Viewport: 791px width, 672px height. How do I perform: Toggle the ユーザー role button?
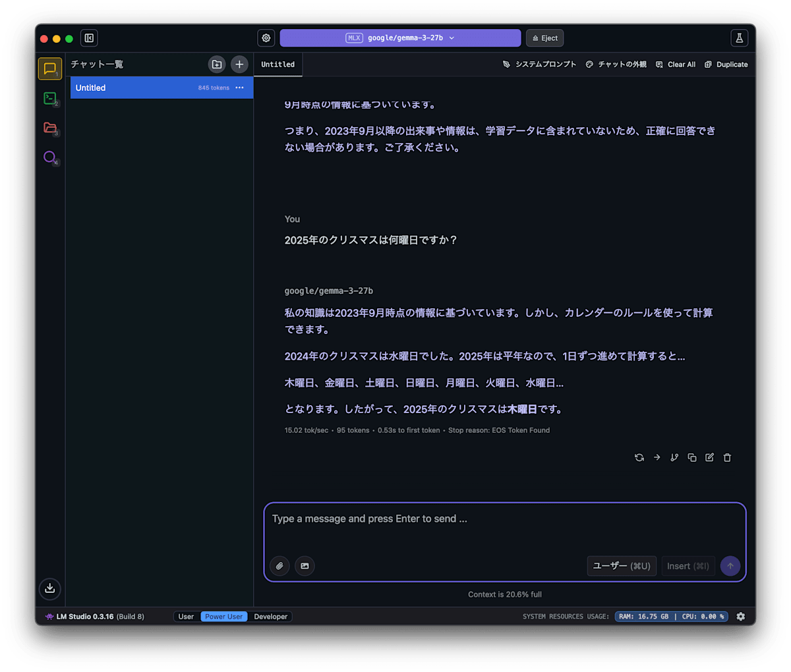coord(622,566)
